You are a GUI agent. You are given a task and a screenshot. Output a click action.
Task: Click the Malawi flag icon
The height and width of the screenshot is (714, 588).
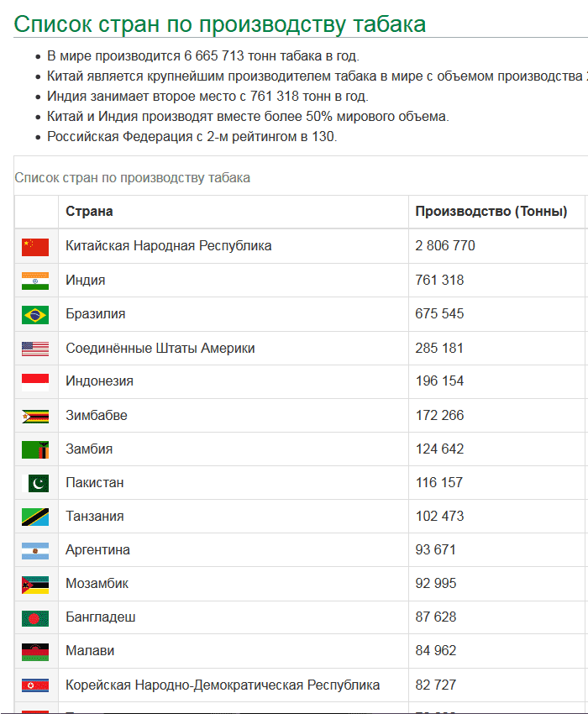[35, 652]
